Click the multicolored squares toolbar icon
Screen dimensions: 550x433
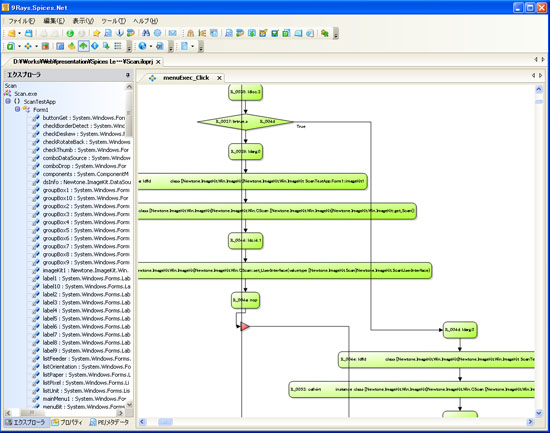[x=45, y=46]
